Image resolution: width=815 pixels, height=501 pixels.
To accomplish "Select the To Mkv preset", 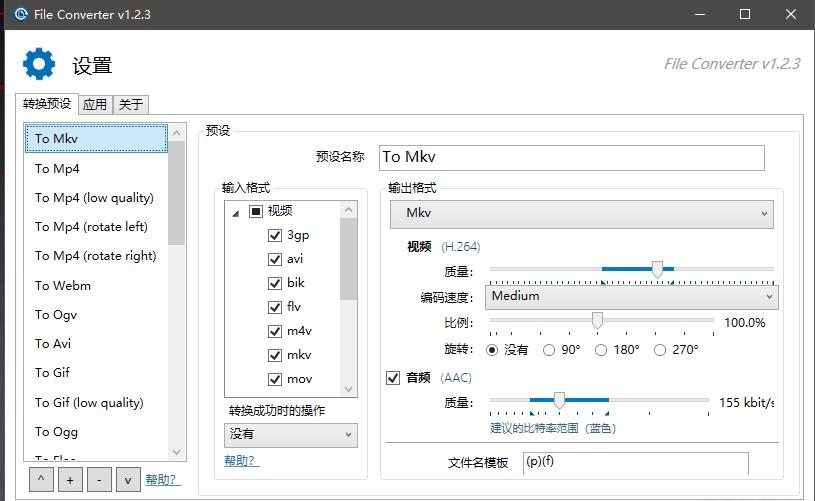I will point(96,138).
